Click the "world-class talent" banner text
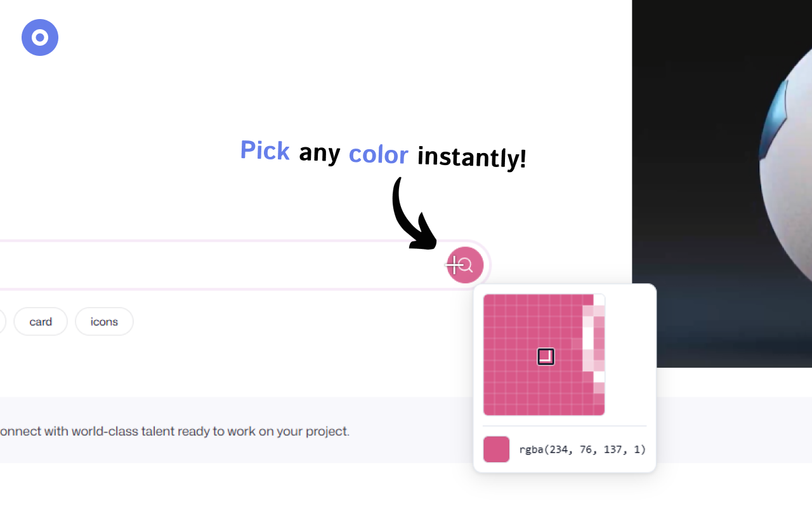This screenshot has height=508, width=812. click(x=174, y=431)
